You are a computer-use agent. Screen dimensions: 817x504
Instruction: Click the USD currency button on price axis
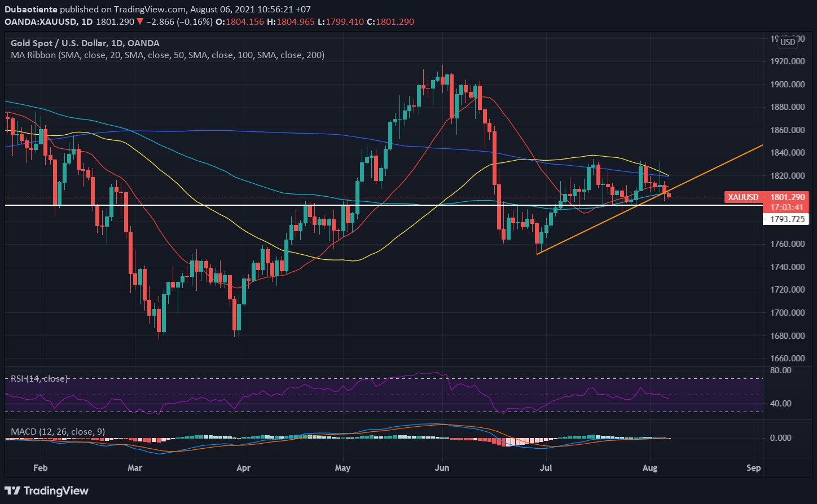coord(787,42)
